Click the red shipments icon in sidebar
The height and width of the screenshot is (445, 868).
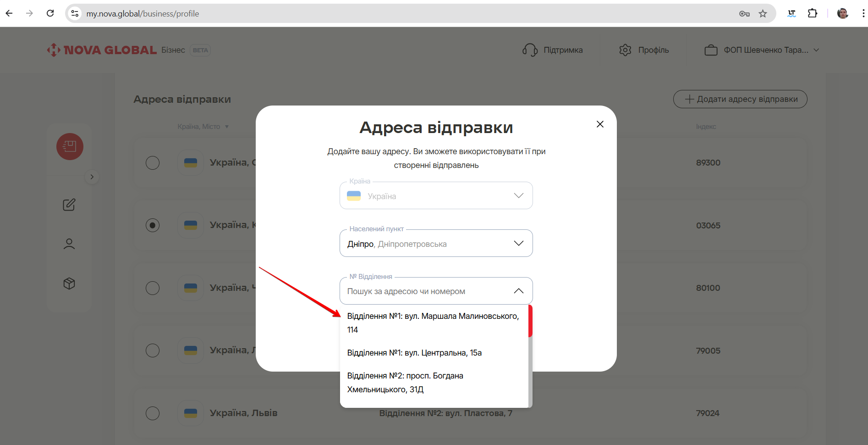tap(70, 147)
